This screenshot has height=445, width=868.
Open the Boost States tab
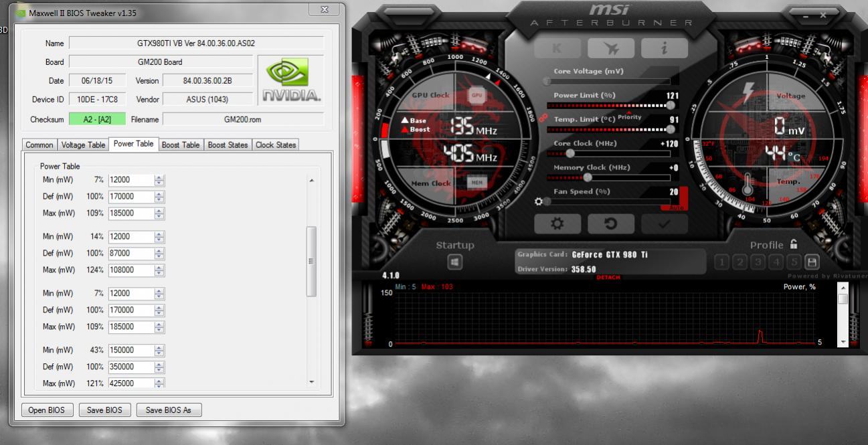(228, 145)
